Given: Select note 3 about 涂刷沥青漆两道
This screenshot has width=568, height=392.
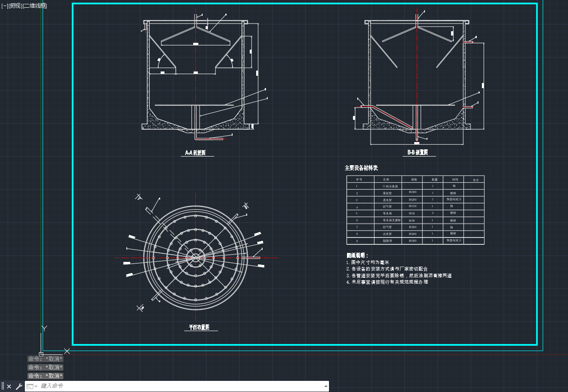Looking at the screenshot, I should (399, 276).
